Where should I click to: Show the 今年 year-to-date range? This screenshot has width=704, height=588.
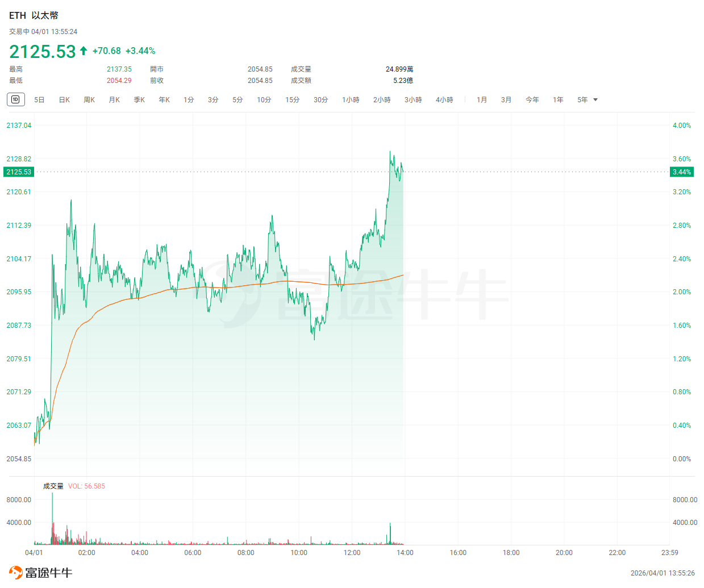point(532,100)
